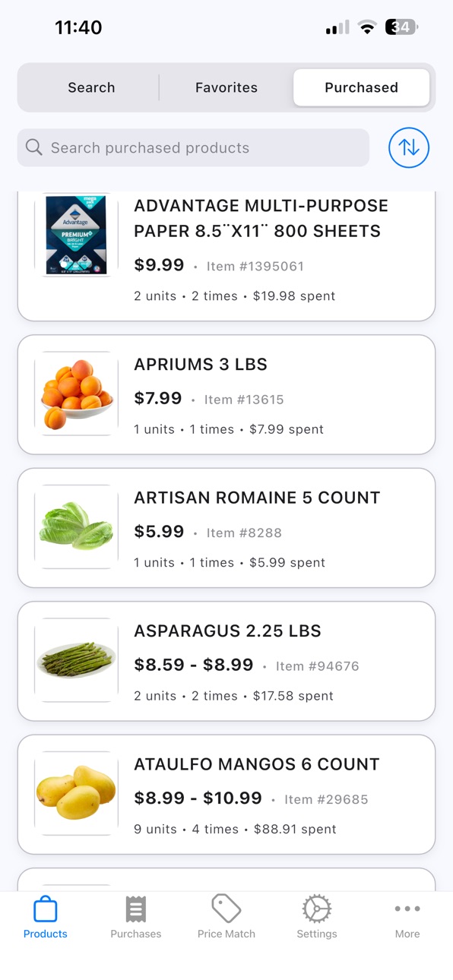
Task: Open the asparagus product image
Action: (76, 660)
